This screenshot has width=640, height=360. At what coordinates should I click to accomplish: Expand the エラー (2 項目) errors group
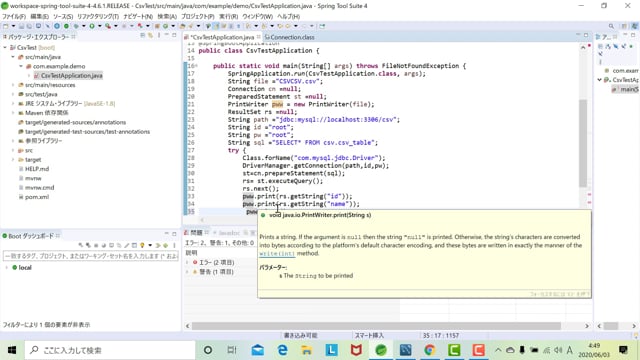coord(187,262)
